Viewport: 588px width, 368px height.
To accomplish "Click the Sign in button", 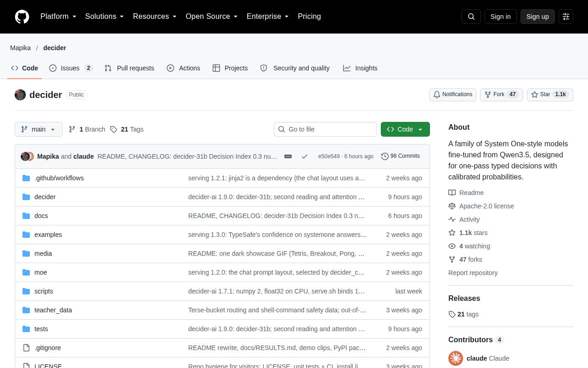I will [500, 17].
